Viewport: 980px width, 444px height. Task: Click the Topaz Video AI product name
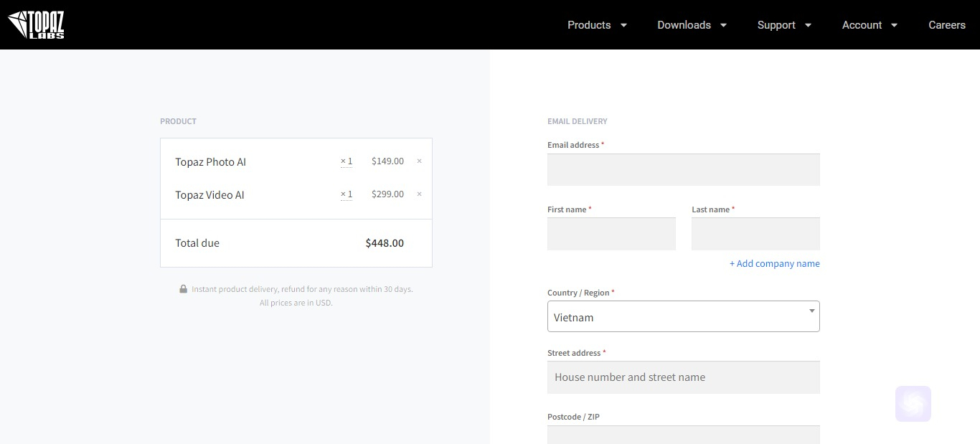point(209,195)
